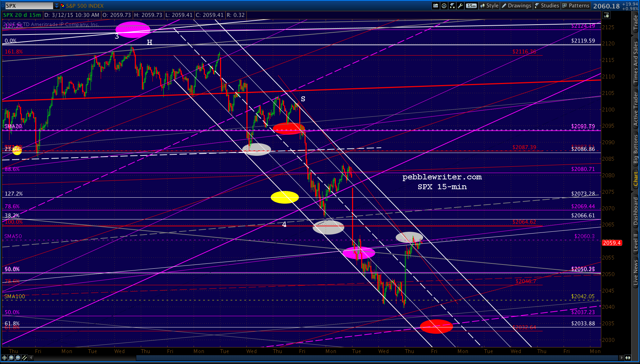Screen dimensions: 640x364
Task: Open the Live News side tab
Action: (635, 272)
